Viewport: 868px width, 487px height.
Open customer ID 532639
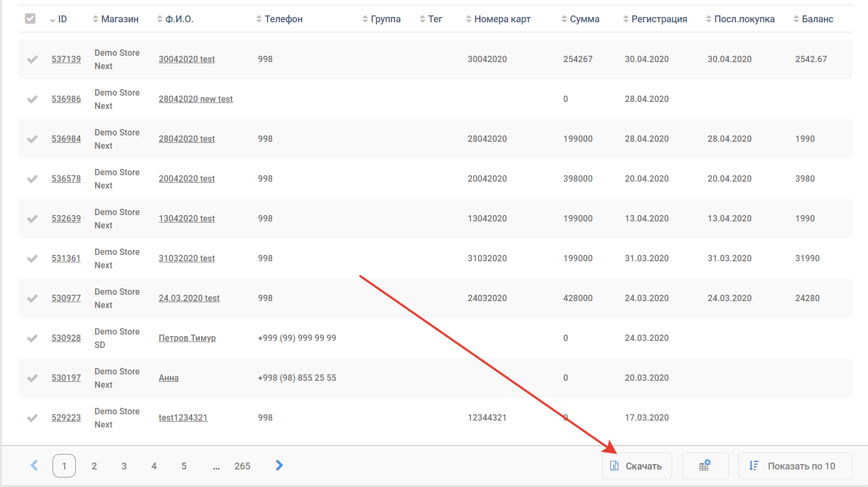coord(66,218)
